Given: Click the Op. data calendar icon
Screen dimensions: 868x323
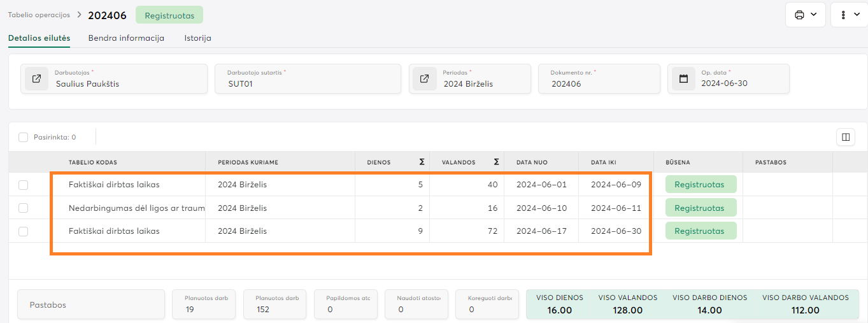Looking at the screenshot, I should (x=684, y=79).
